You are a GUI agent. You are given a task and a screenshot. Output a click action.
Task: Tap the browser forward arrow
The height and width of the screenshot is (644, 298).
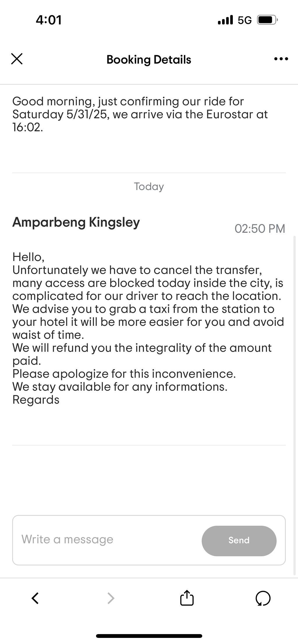click(x=111, y=598)
